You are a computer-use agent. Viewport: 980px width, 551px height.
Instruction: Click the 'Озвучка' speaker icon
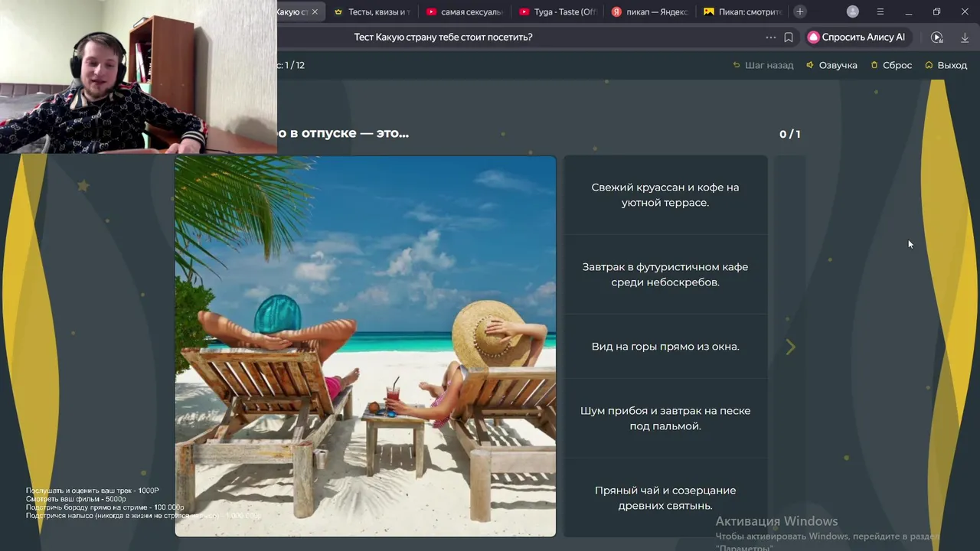[x=810, y=65]
